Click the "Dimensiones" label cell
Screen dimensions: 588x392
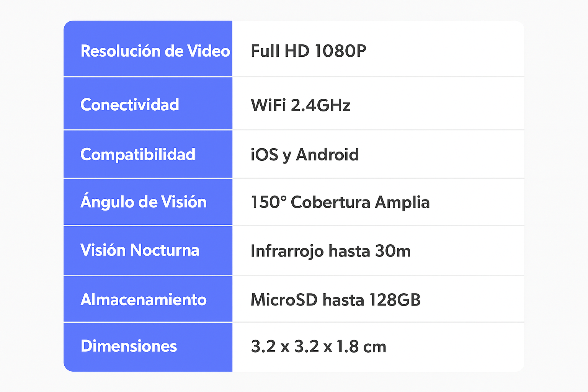tap(129, 346)
